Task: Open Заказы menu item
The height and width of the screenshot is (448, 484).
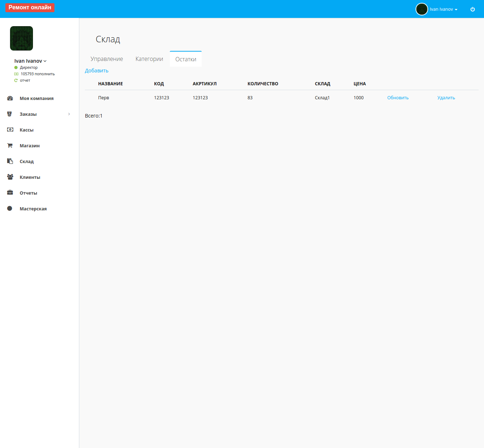Action: 28,114
